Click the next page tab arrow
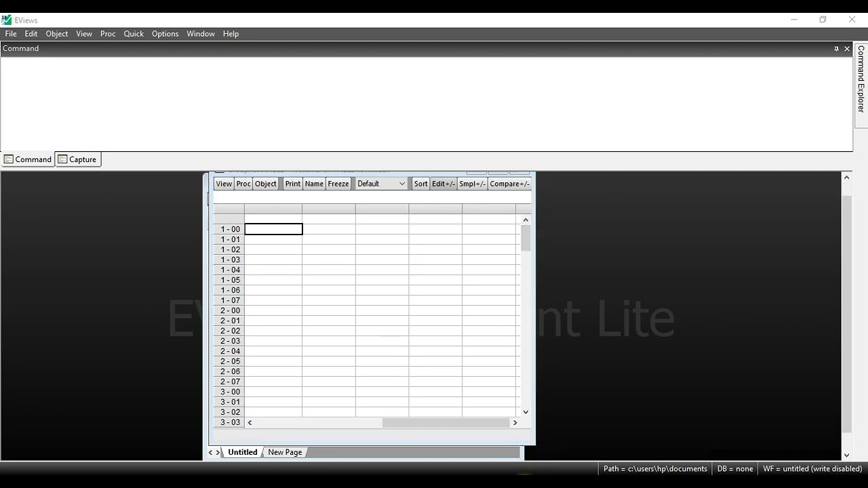 [218, 452]
